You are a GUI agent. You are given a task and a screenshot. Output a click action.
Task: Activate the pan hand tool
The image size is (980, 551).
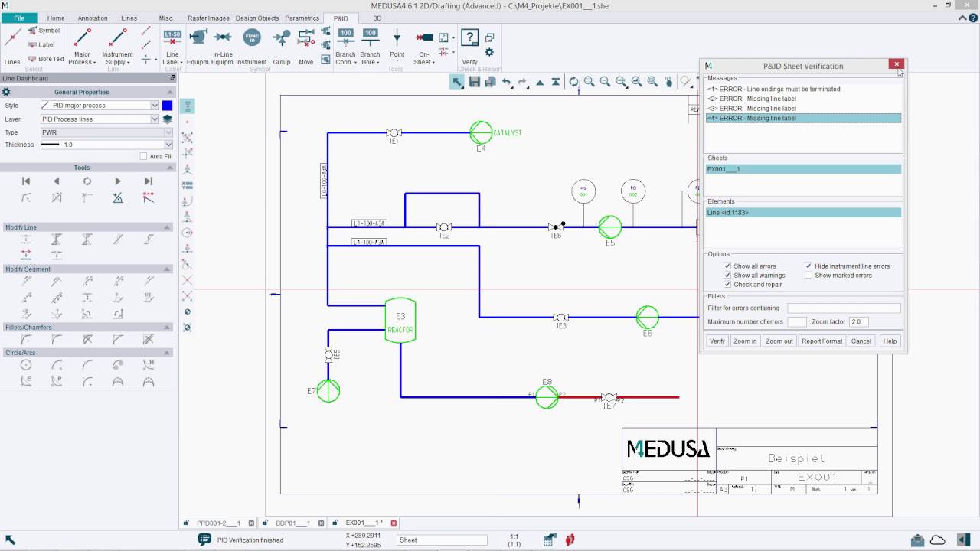[669, 82]
